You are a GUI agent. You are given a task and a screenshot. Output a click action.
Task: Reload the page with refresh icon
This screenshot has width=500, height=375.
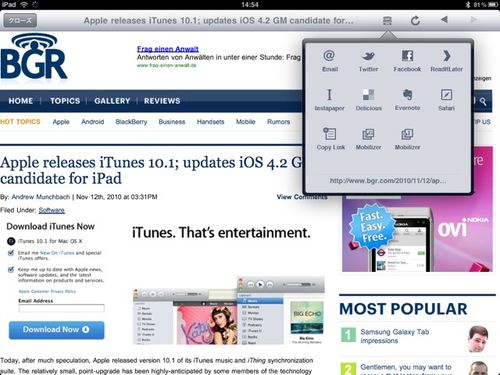[x=415, y=21]
